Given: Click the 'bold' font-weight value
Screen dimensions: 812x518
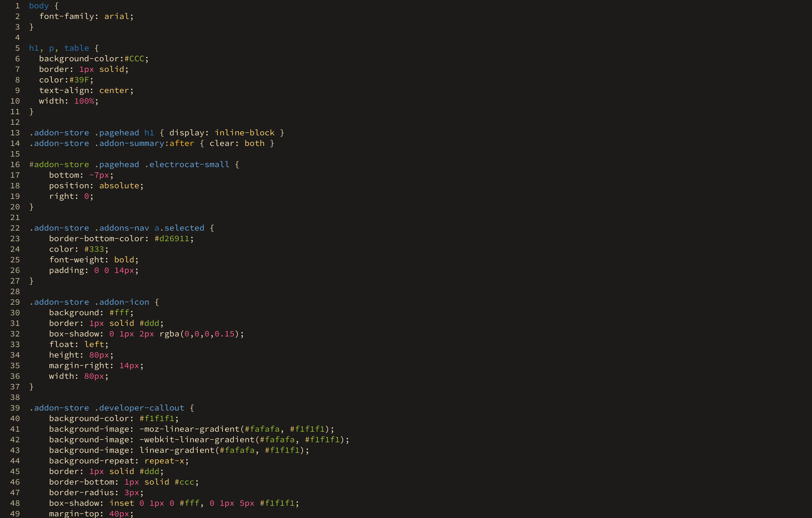Looking at the screenshot, I should 124,260.
